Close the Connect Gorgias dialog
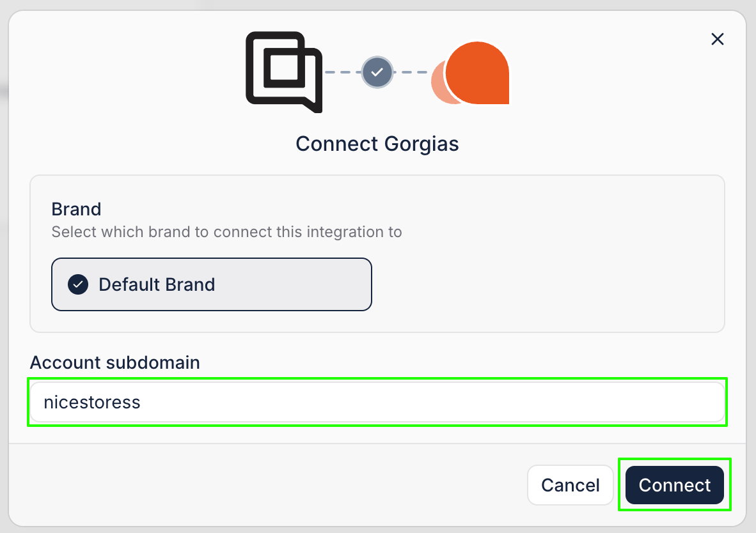The height and width of the screenshot is (533, 756). pyautogui.click(x=718, y=40)
